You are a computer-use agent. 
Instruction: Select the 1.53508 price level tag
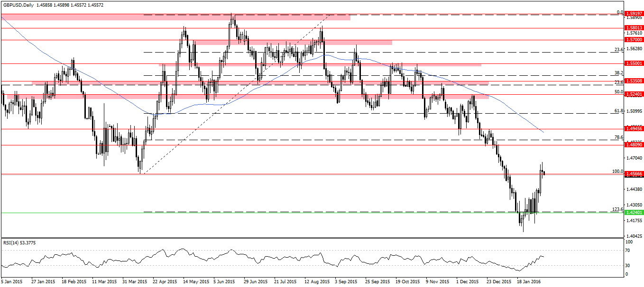(634, 81)
